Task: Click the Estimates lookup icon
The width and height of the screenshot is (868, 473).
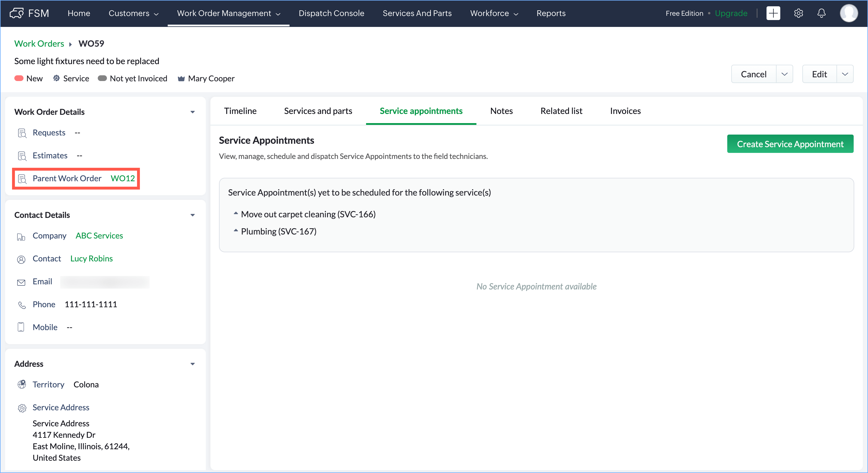Action: point(22,156)
